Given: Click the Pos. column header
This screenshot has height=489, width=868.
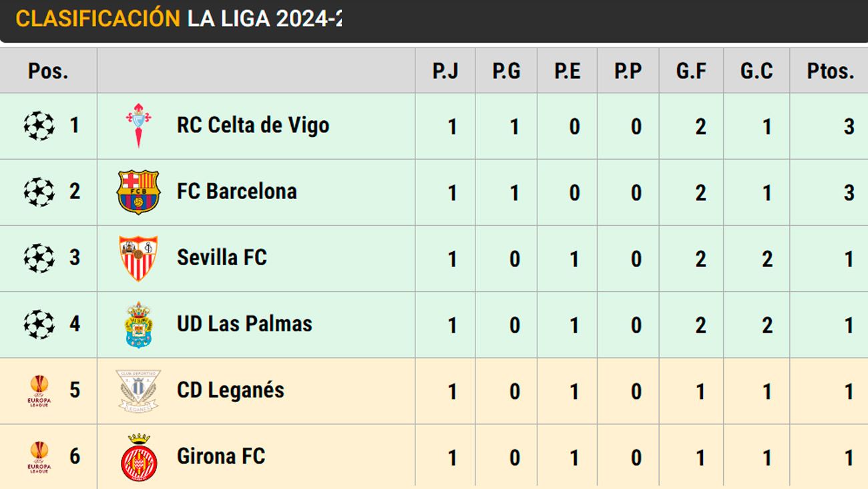Looking at the screenshot, I should pyautogui.click(x=48, y=71).
